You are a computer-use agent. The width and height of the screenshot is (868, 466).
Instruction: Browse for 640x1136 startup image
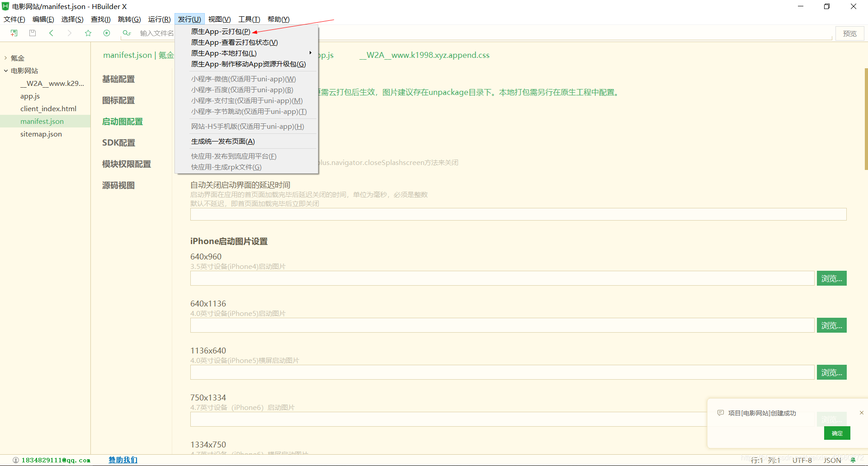click(832, 325)
